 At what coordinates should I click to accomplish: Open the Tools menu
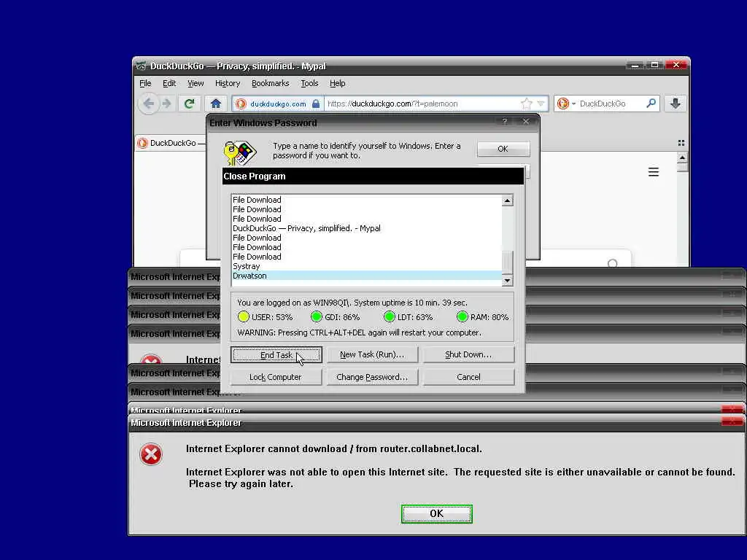(309, 83)
